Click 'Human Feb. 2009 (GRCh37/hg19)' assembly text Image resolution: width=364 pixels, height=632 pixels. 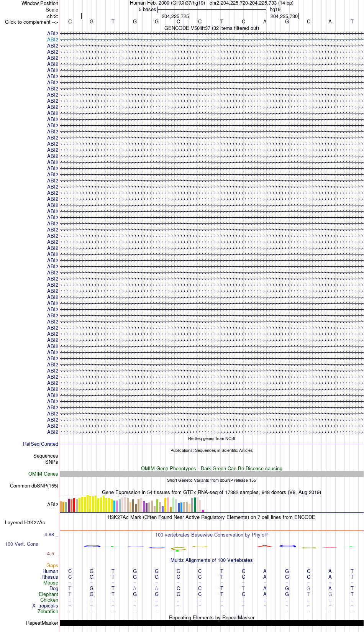167,3
